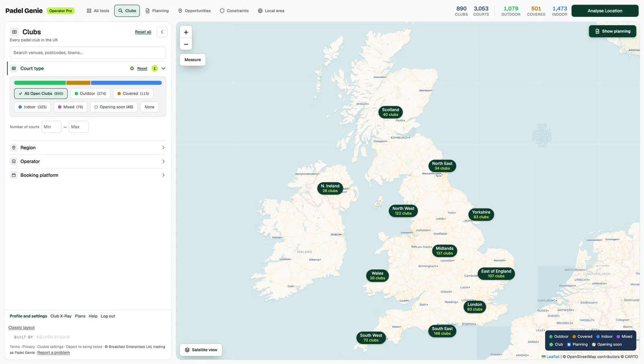Click the Analyse Location button
The width and height of the screenshot is (644, 364).
[605, 11]
